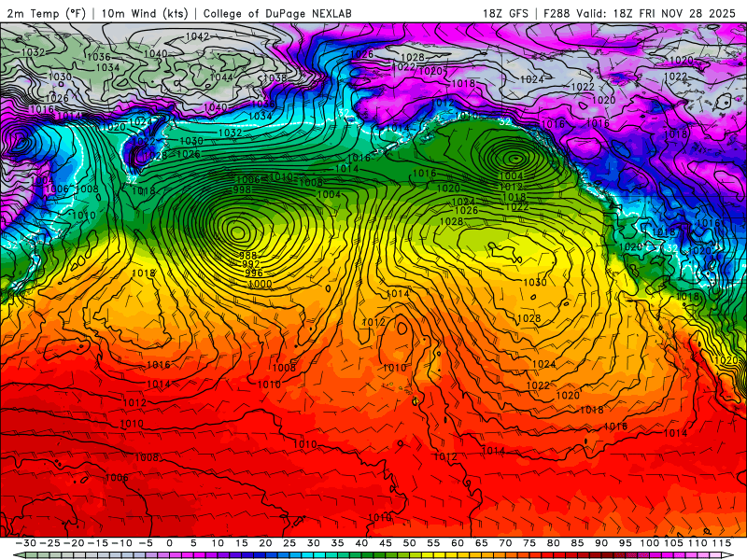Click the 996 isobar label
This screenshot has height=560, width=747.
[x=253, y=273]
